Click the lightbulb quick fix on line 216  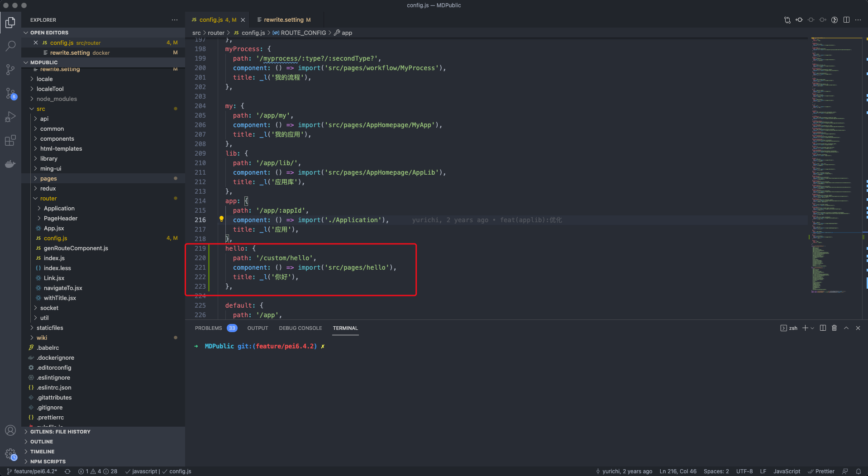click(221, 219)
